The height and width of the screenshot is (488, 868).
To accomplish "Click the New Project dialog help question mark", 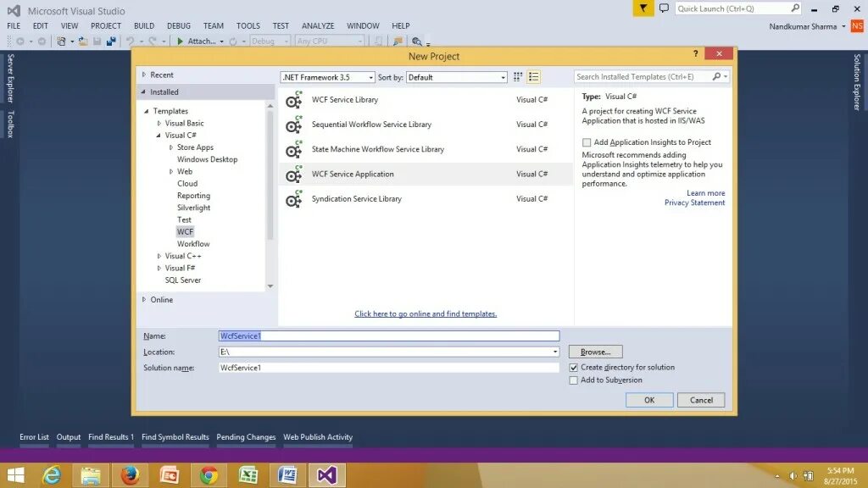I will [695, 53].
